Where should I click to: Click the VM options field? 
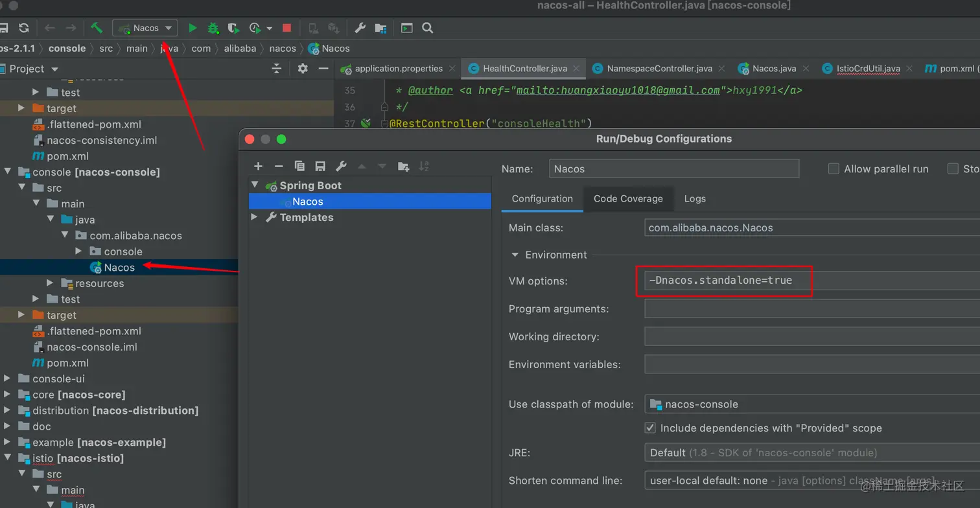(812, 281)
